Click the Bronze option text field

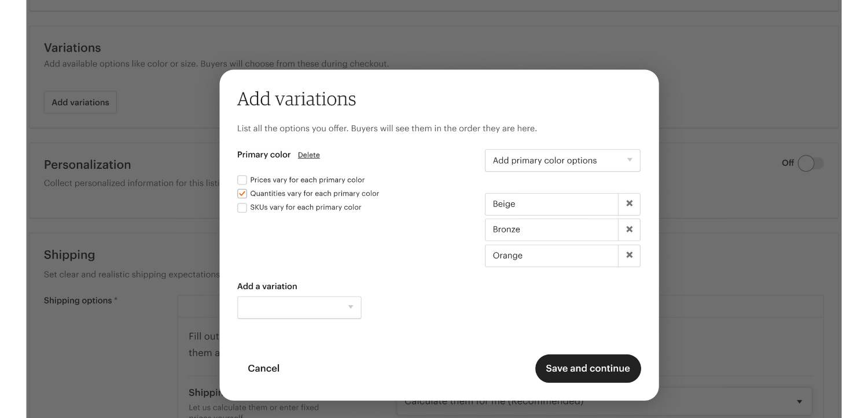(x=551, y=230)
